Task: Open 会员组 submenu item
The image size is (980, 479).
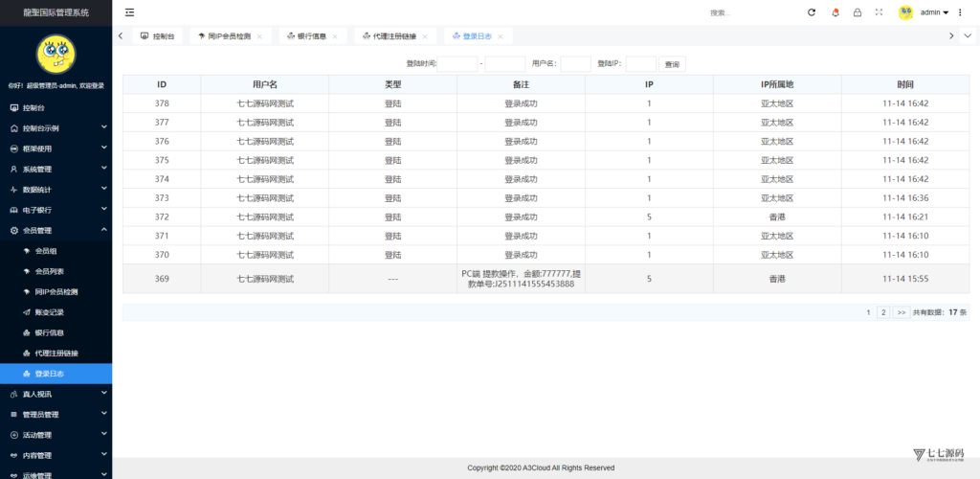Action: [56, 251]
